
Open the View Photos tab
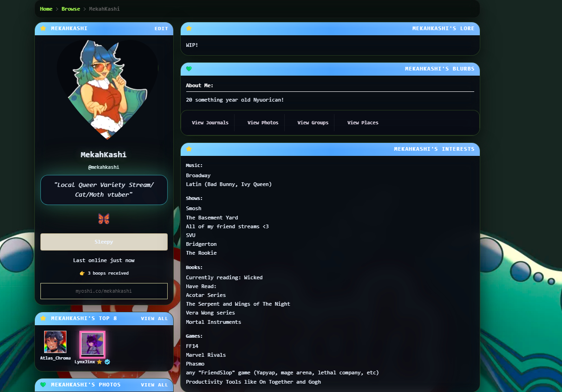tap(263, 123)
